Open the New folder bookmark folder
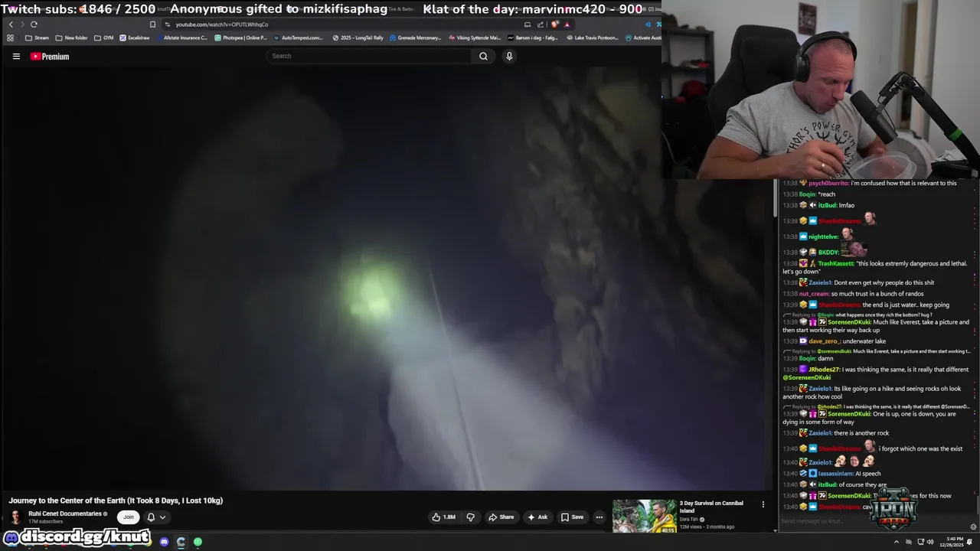 71,37
